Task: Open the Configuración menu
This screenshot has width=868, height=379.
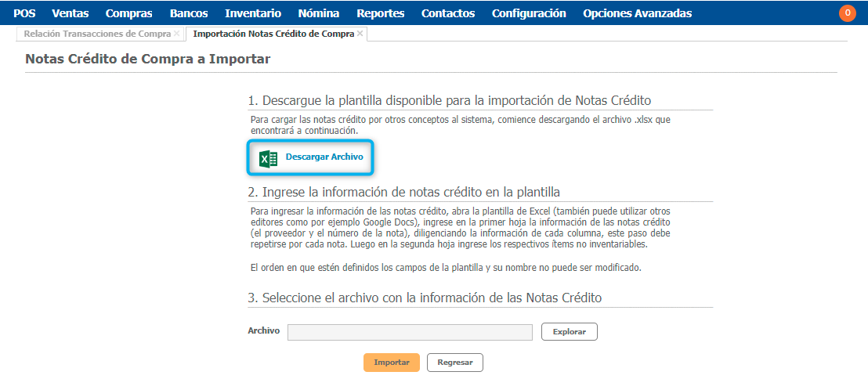Action: pos(529,13)
